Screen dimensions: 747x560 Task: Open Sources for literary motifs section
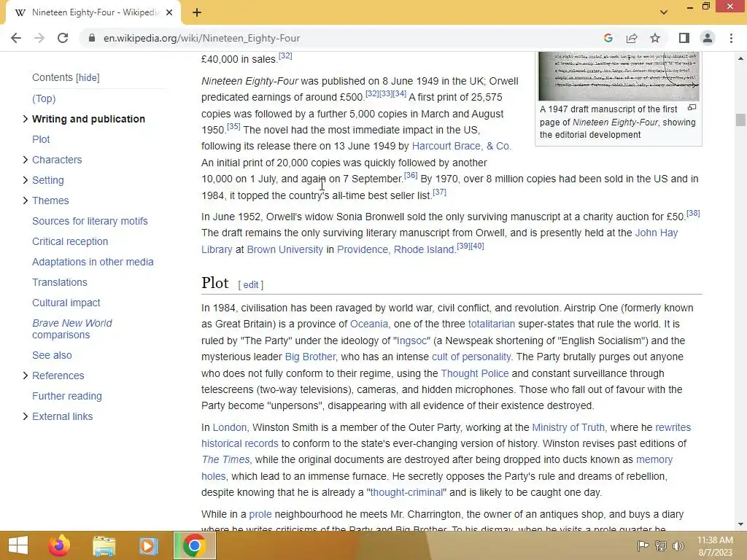pyautogui.click(x=90, y=221)
